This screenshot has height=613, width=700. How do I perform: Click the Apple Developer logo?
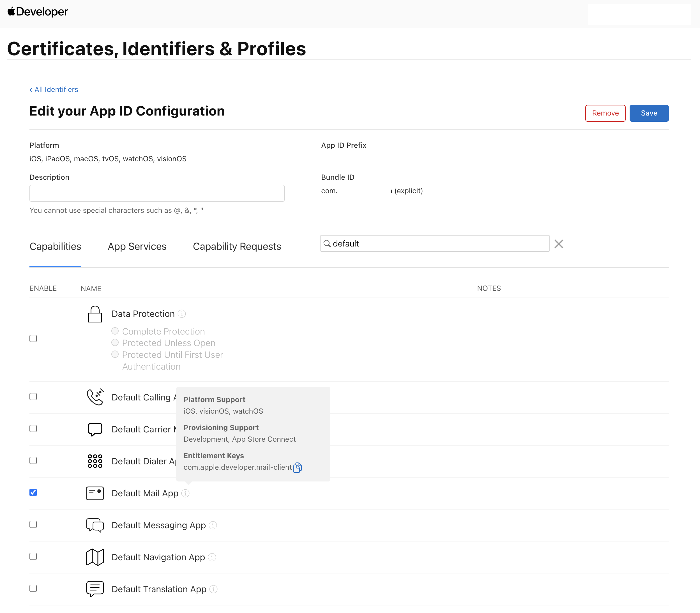38,11
